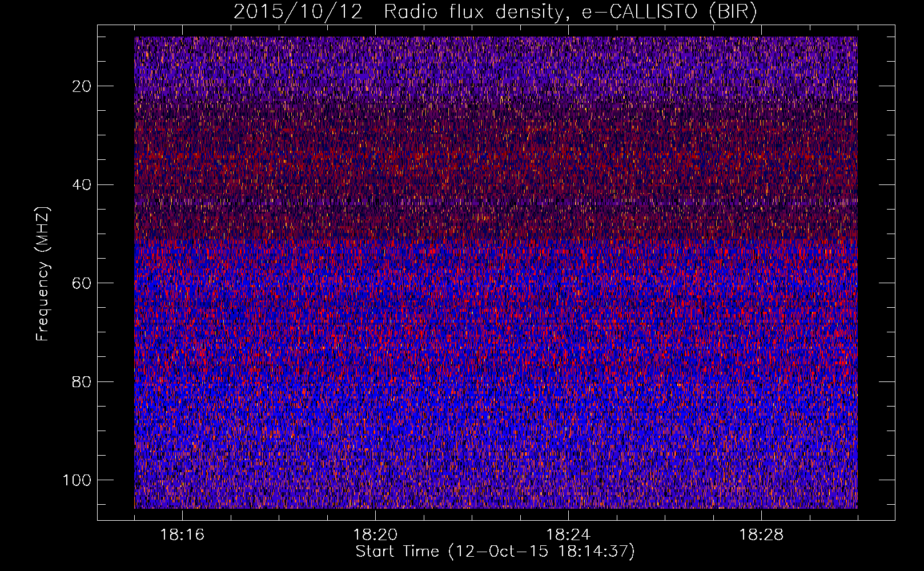Click the '80' frequency tick label

tap(82, 382)
